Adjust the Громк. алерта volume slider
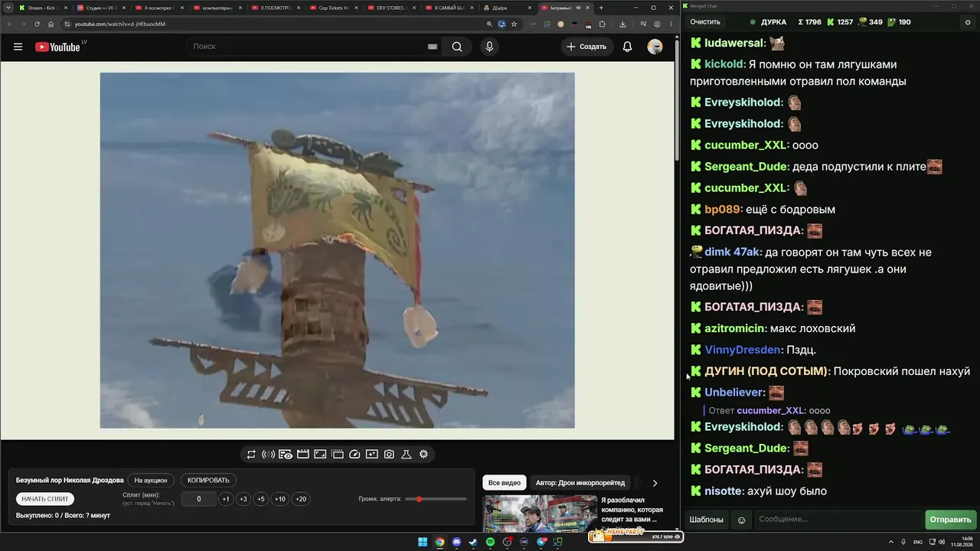 tap(436, 499)
